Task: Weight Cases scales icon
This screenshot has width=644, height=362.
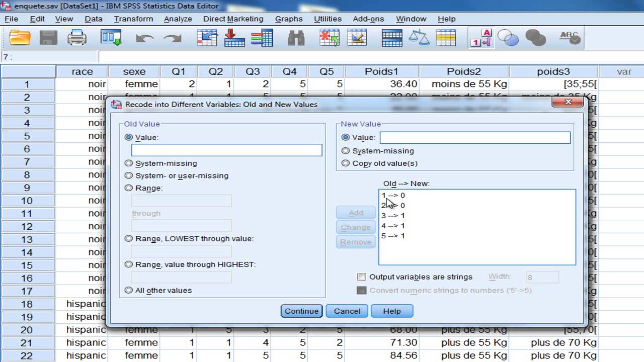Action: point(419,38)
